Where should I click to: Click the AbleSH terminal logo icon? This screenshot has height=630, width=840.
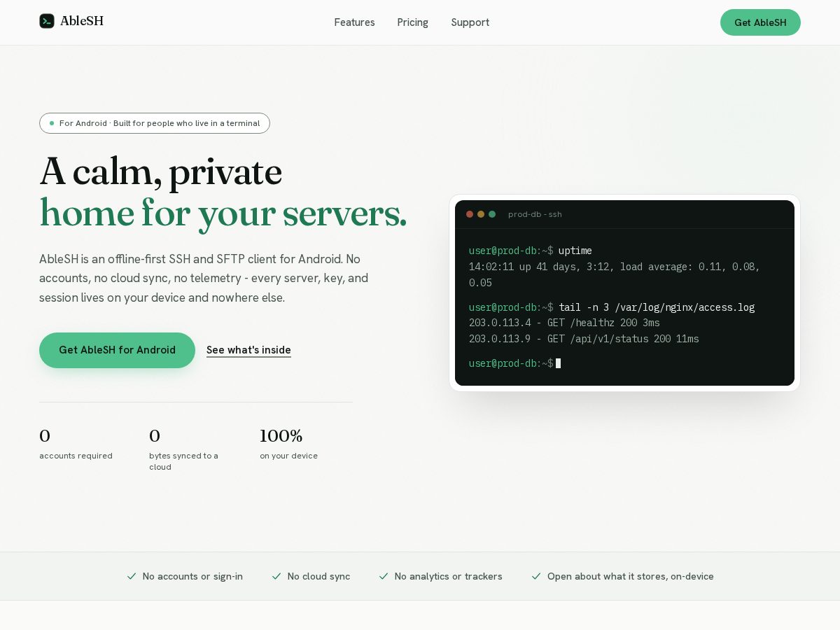47,21
